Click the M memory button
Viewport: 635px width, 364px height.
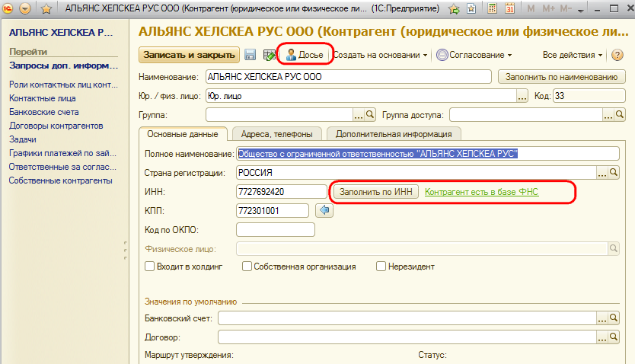point(531,8)
